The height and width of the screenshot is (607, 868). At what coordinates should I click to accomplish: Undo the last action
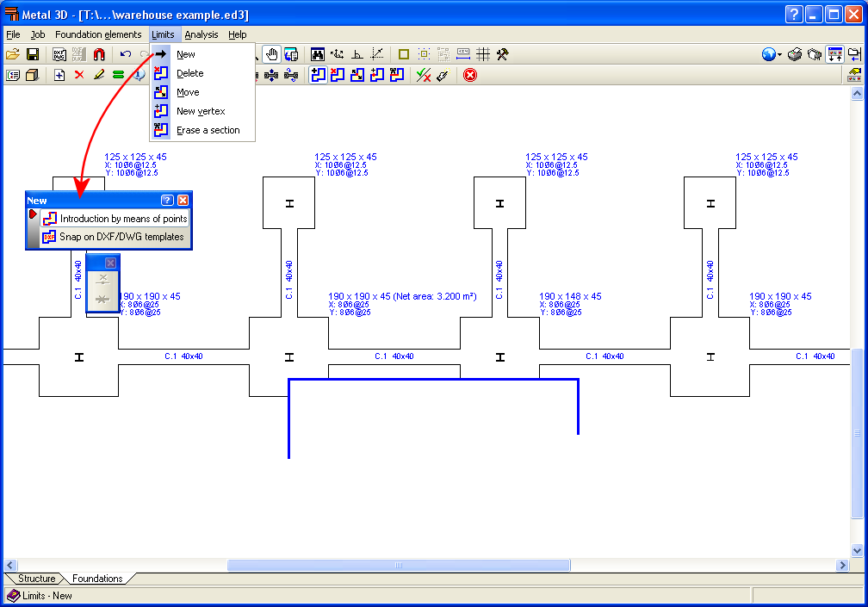pyautogui.click(x=126, y=54)
